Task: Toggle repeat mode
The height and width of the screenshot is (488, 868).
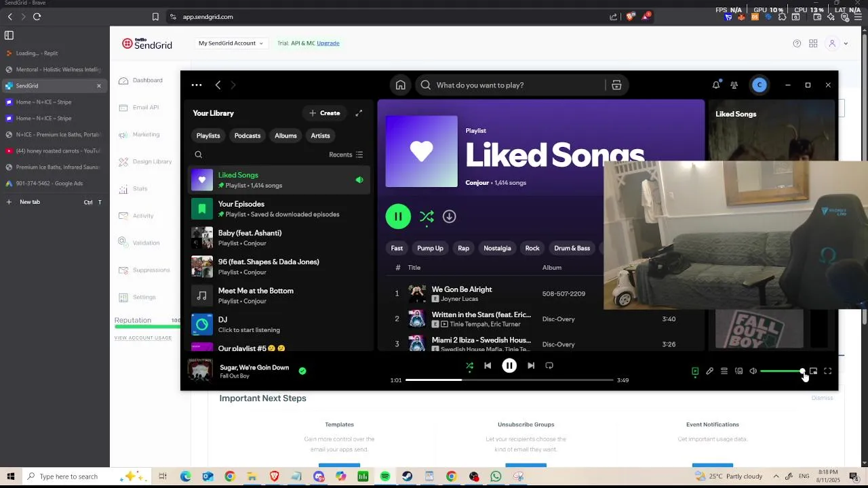Action: (549, 366)
